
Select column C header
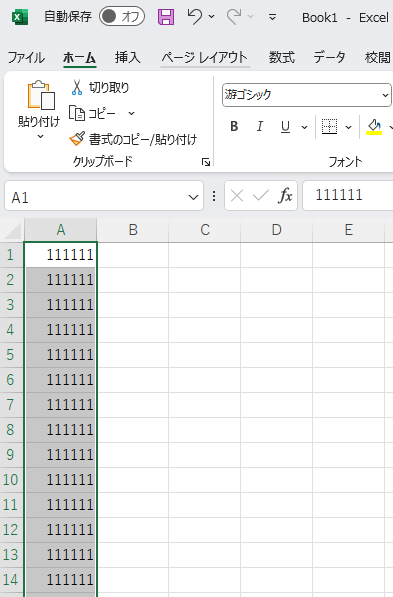pyautogui.click(x=205, y=230)
